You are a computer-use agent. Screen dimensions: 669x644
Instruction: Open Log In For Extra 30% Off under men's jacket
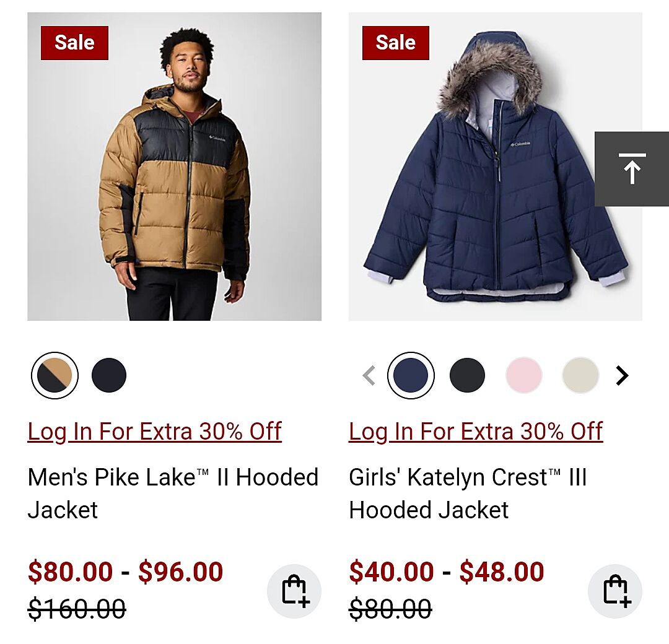tap(154, 431)
